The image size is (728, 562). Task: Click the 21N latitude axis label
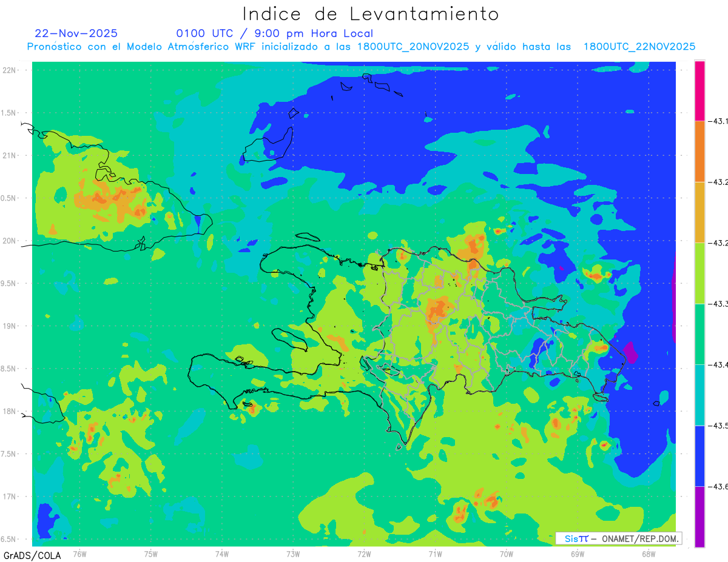click(10, 155)
